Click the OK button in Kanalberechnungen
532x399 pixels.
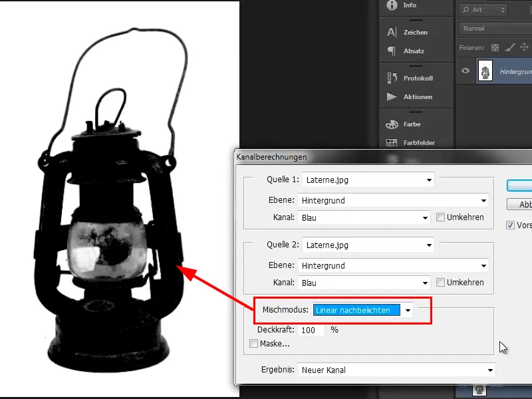point(519,186)
